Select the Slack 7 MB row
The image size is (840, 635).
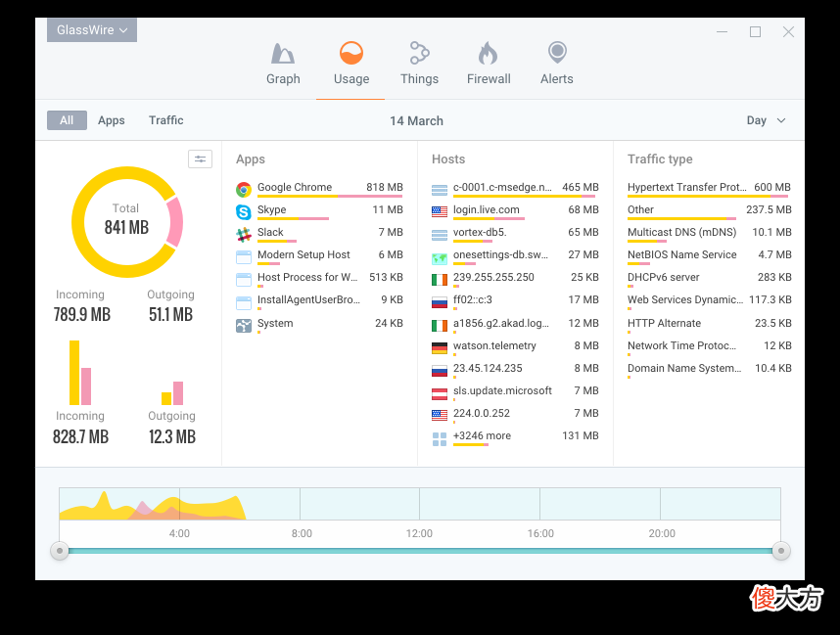click(319, 235)
